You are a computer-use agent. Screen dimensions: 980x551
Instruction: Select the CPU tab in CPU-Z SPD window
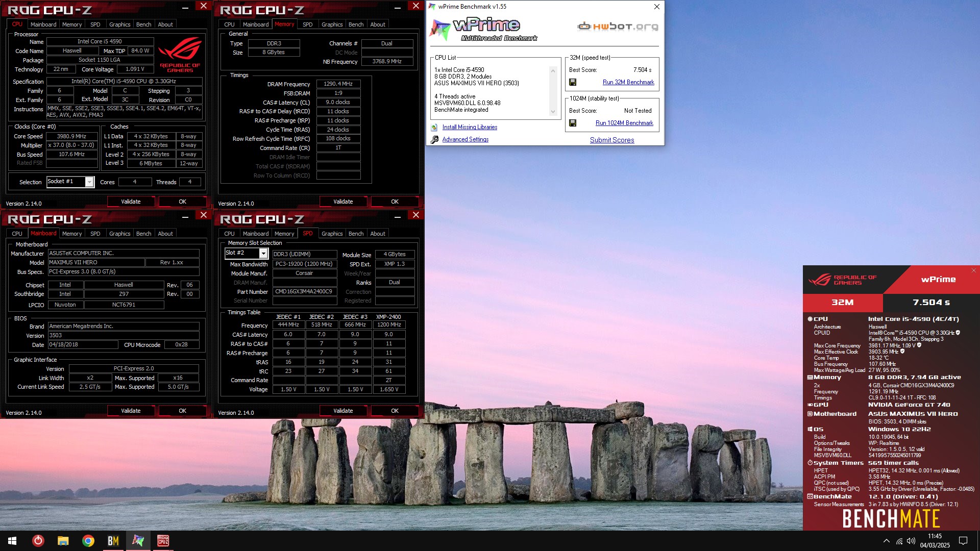coord(229,234)
